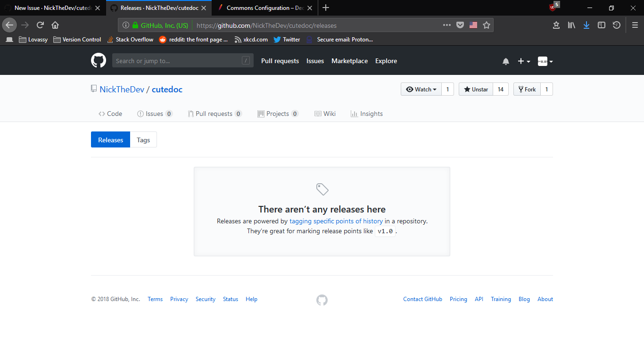644x343 pixels.
Task: Unstar the cutedoc repository
Action: pyautogui.click(x=476, y=90)
